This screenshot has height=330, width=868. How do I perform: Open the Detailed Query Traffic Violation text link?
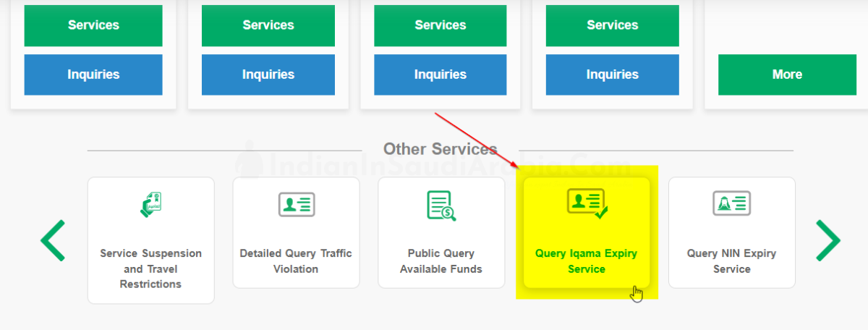pos(296,261)
